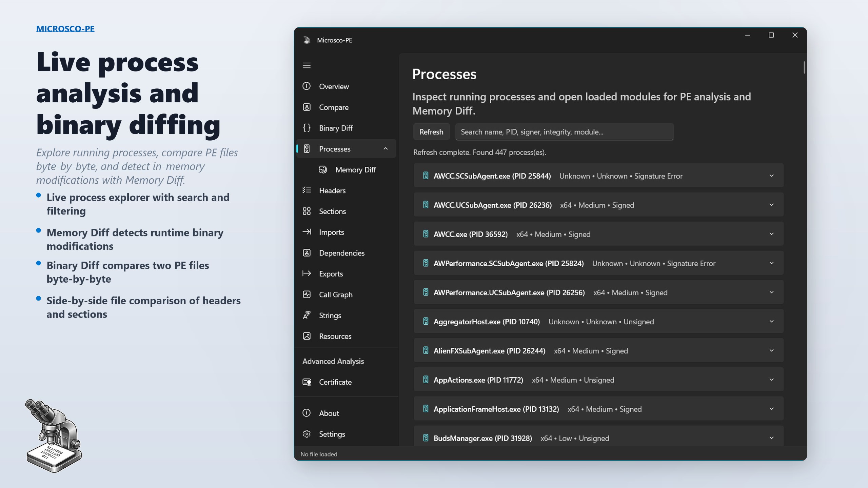Click the Imports arrow icon
Image resolution: width=868 pixels, height=488 pixels.
pos(307,232)
